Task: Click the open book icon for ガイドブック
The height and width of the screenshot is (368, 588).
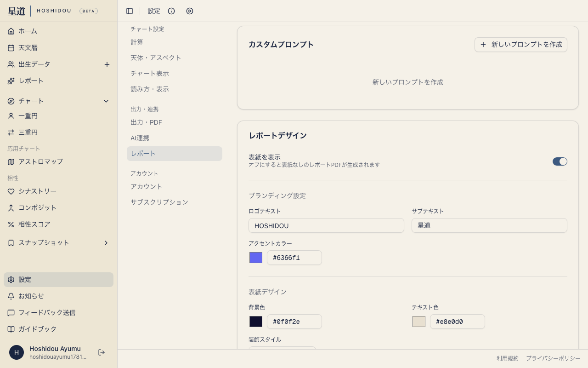Action: [11, 329]
